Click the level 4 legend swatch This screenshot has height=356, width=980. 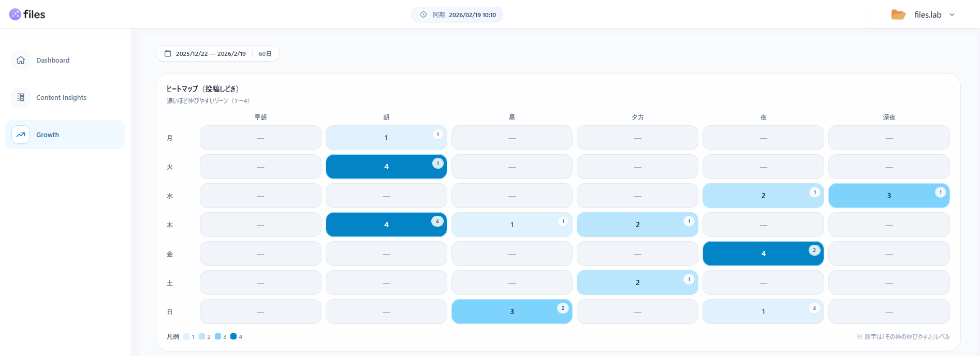tap(233, 336)
